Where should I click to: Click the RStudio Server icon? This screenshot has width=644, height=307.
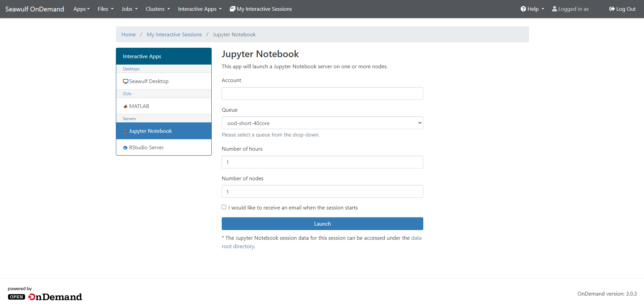(x=125, y=148)
